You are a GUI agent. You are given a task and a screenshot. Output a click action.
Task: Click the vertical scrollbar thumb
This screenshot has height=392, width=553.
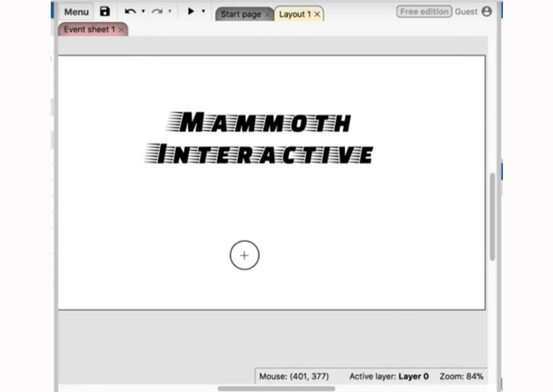(492, 217)
